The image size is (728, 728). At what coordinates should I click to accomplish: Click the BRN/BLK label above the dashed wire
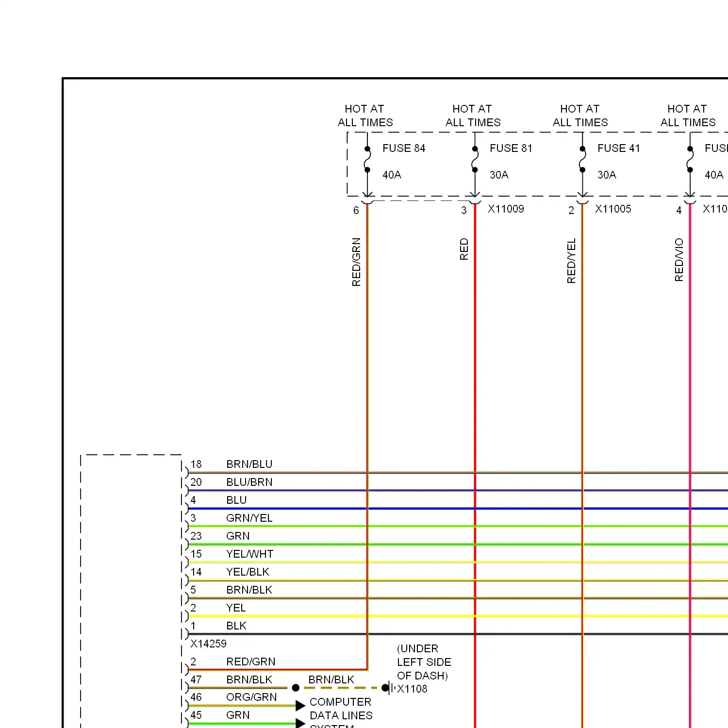coord(331,680)
